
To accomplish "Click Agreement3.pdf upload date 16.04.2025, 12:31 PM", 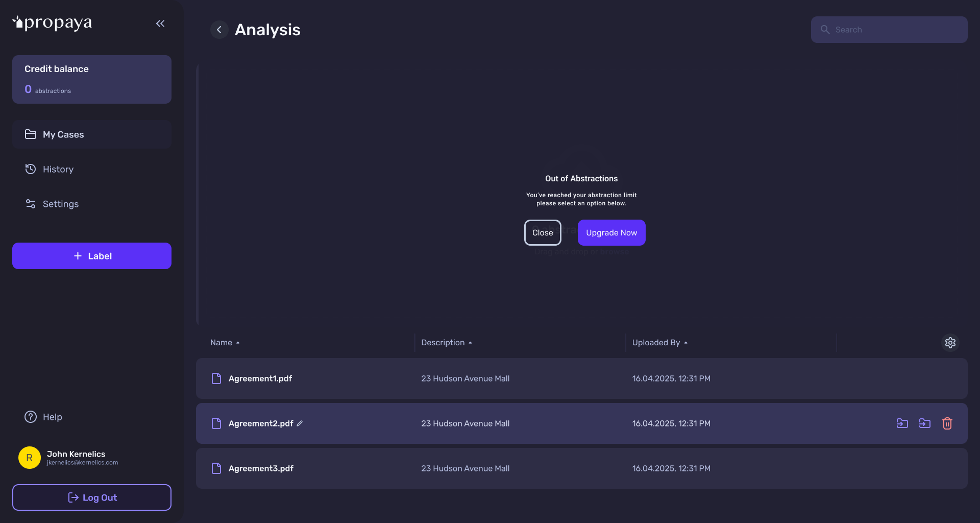I will (x=671, y=468).
